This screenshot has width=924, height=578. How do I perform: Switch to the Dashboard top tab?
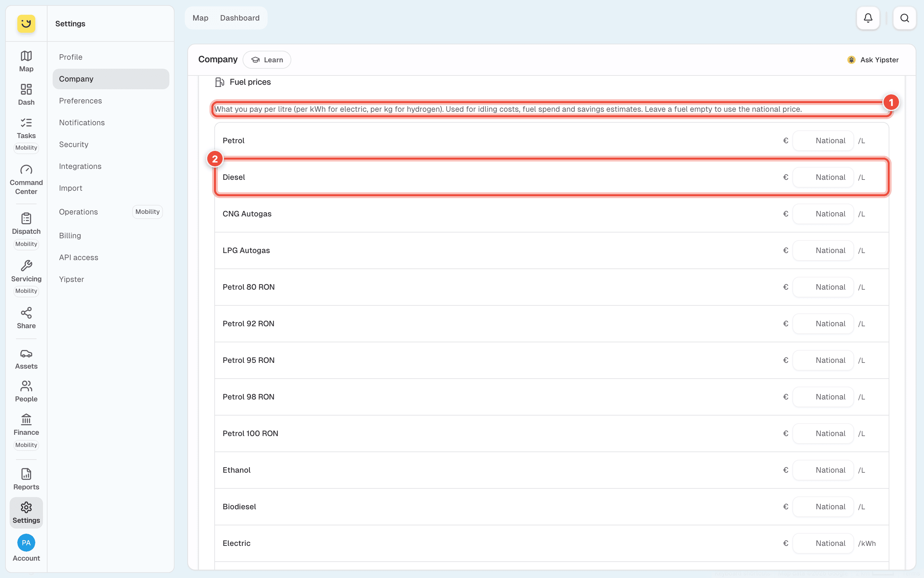point(240,18)
